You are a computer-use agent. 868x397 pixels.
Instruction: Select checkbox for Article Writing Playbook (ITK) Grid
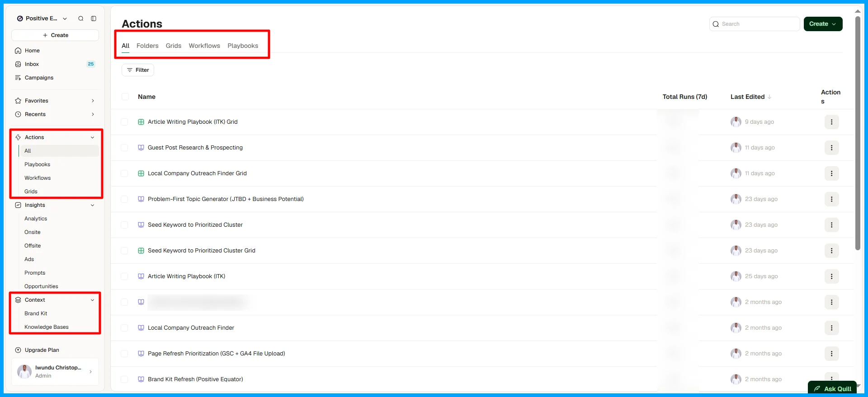(x=124, y=122)
